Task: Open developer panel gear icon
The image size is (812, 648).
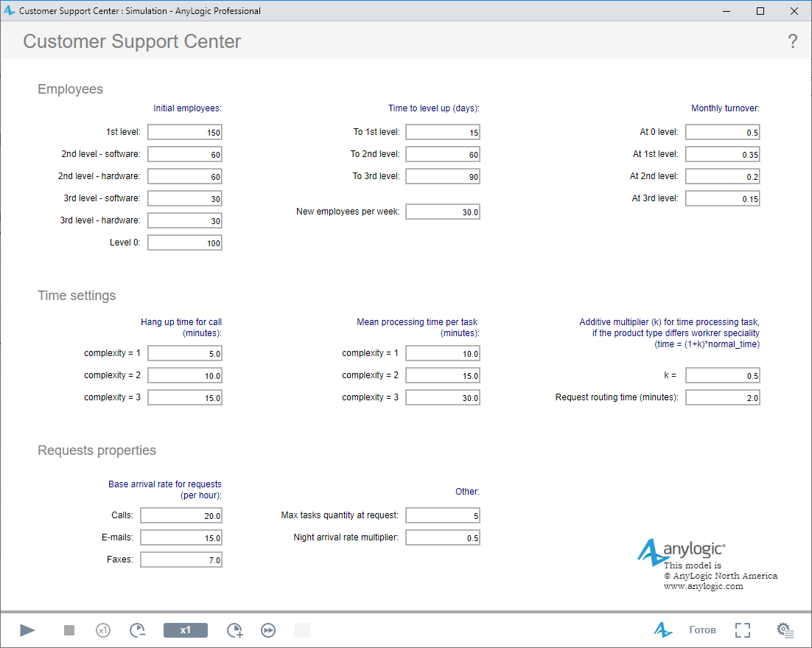Action: click(785, 630)
